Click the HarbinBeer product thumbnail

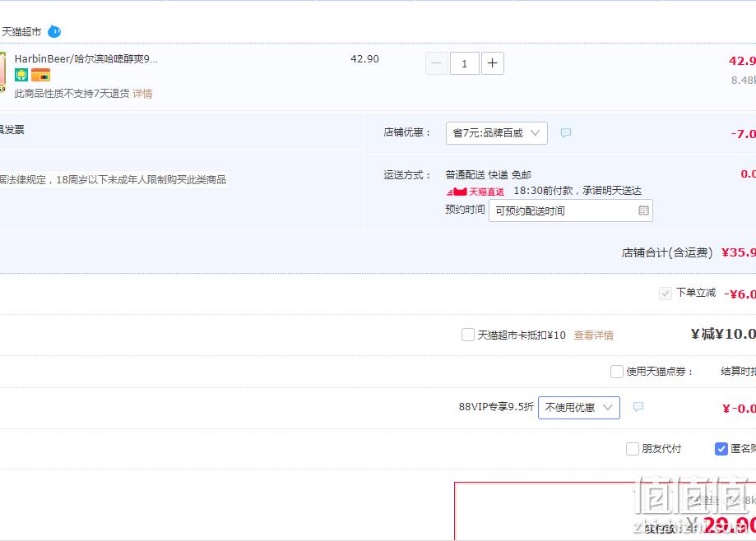click(2, 72)
